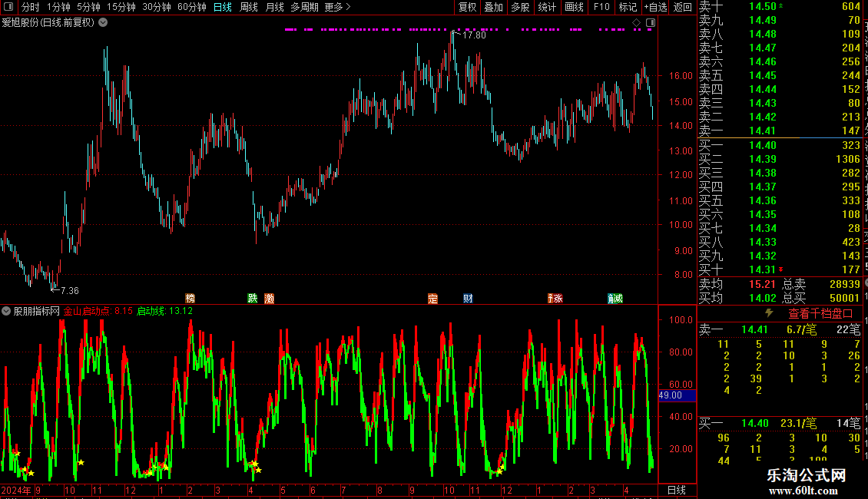Collapse the 股朋指标网 indicator panel arrow
The width and height of the screenshot is (868, 499).
pyautogui.click(x=6, y=311)
